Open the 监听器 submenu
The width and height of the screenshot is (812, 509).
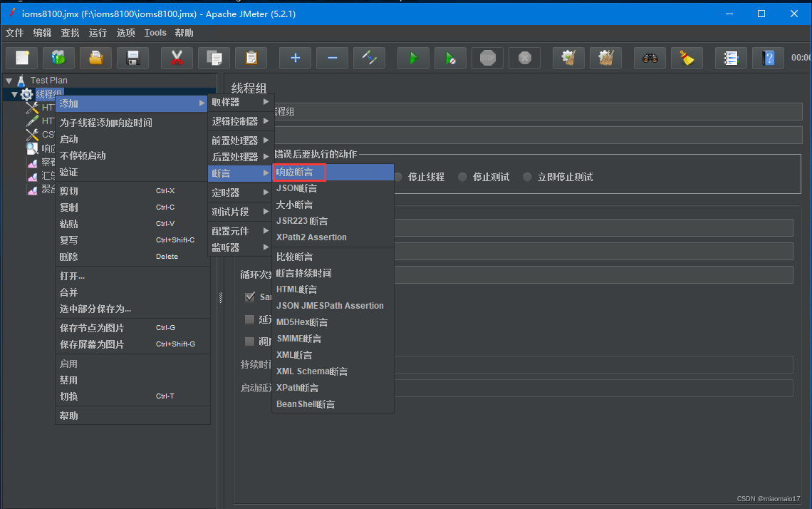pyautogui.click(x=240, y=247)
